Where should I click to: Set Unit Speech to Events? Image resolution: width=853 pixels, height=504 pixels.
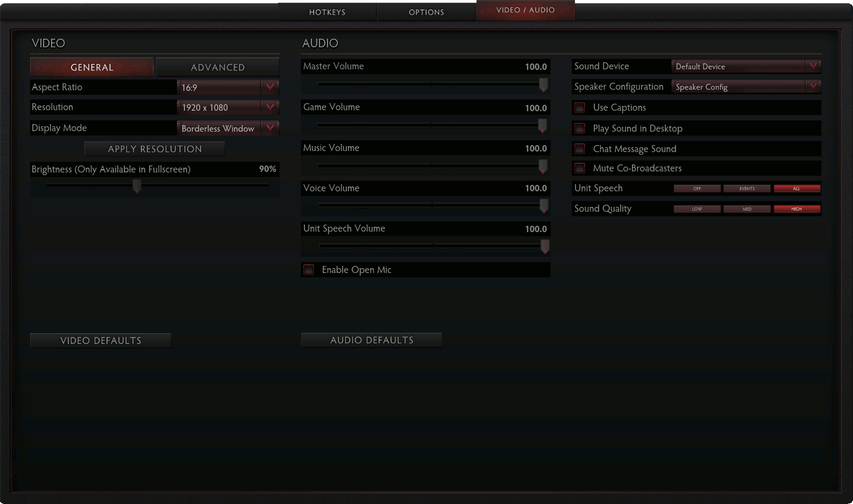tap(747, 189)
